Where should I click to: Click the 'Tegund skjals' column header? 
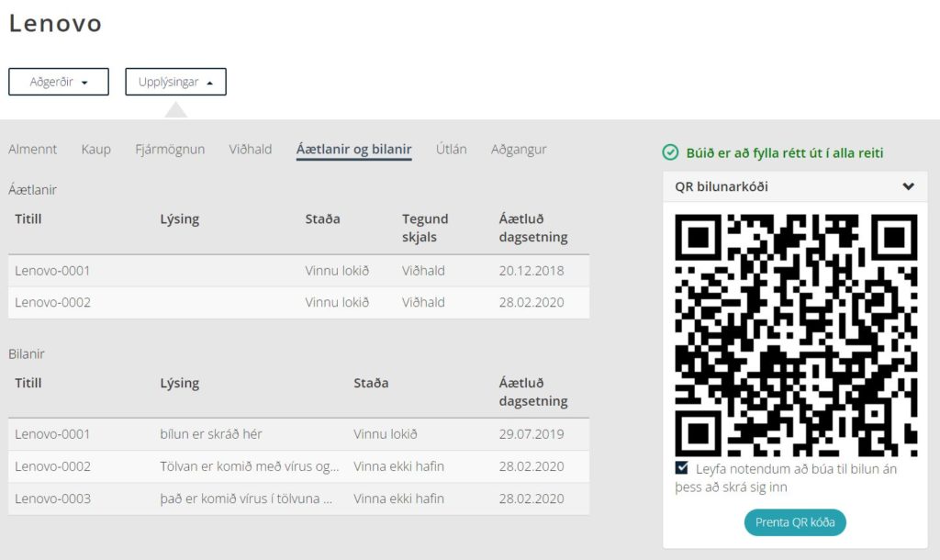point(425,228)
